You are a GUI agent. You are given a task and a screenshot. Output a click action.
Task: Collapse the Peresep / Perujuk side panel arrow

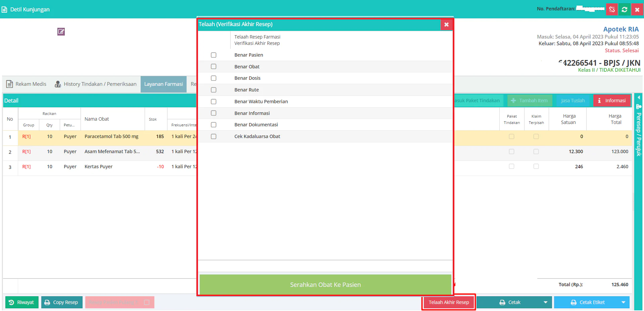click(x=639, y=98)
